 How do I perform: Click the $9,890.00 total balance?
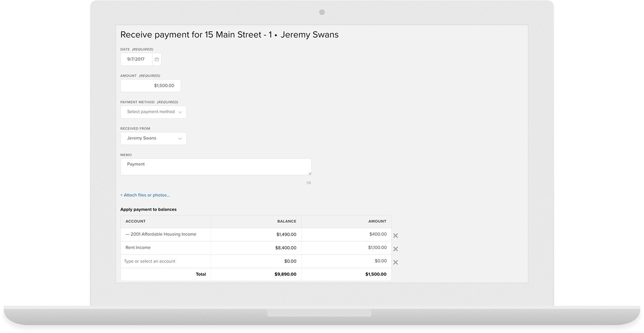click(285, 274)
